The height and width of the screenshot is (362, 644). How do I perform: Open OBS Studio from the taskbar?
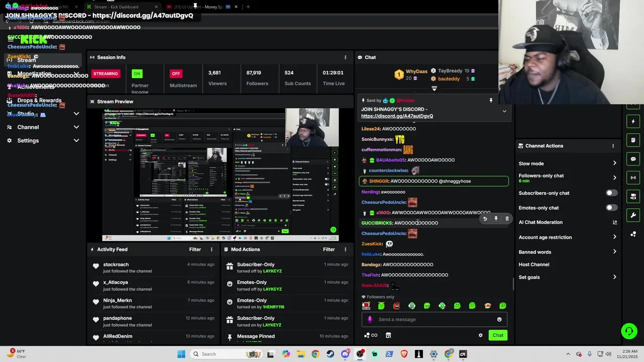click(360, 354)
